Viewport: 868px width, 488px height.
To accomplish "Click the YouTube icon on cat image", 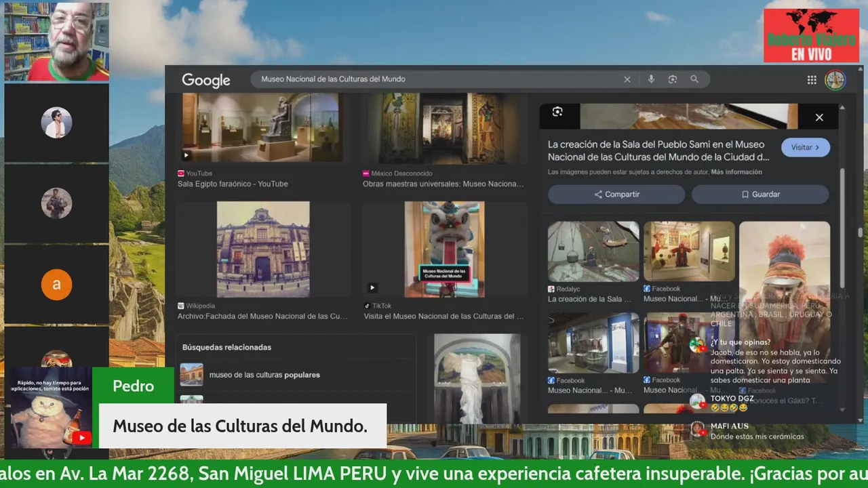I will click(x=81, y=439).
